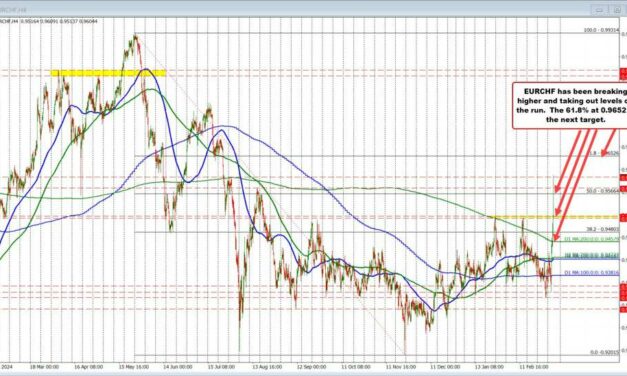The width and height of the screenshot is (627, 376).
Task: Click the 50.0 Fibonacci level label
Action: (x=603, y=191)
